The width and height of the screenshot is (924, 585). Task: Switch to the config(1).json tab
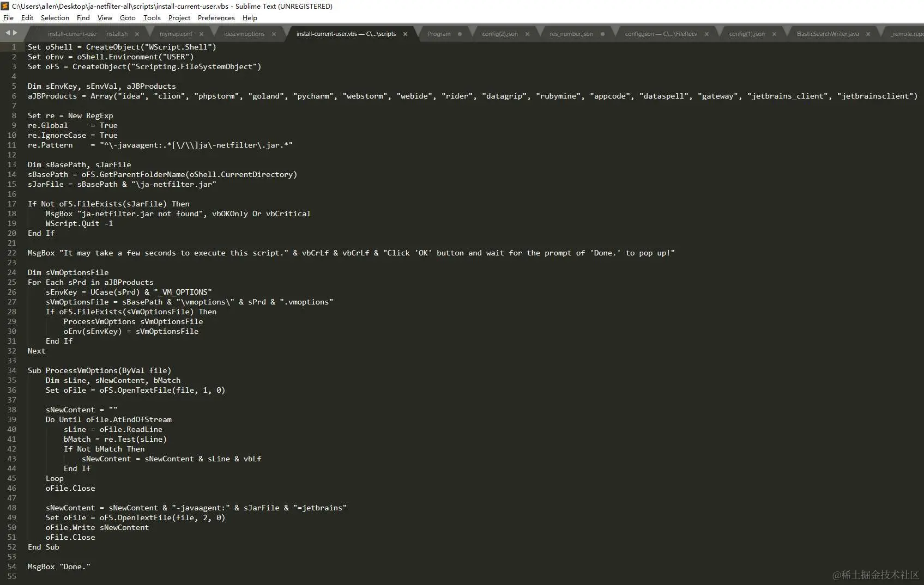(x=747, y=34)
